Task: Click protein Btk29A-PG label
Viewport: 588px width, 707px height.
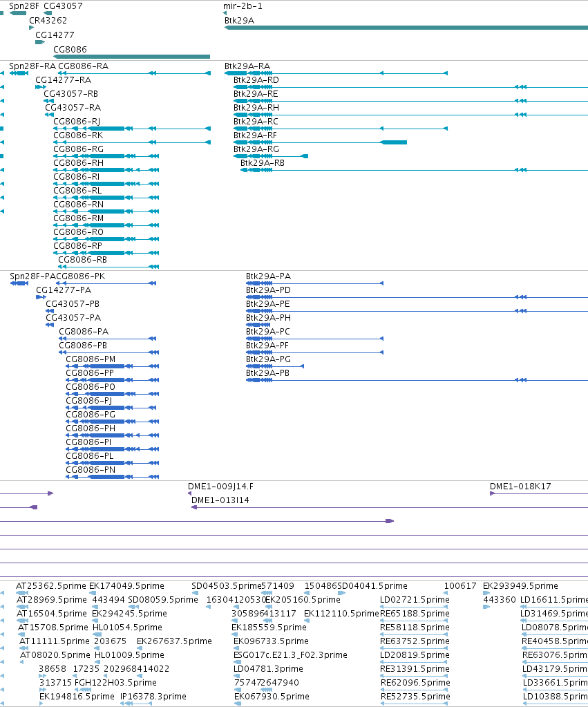Action: [x=268, y=359]
